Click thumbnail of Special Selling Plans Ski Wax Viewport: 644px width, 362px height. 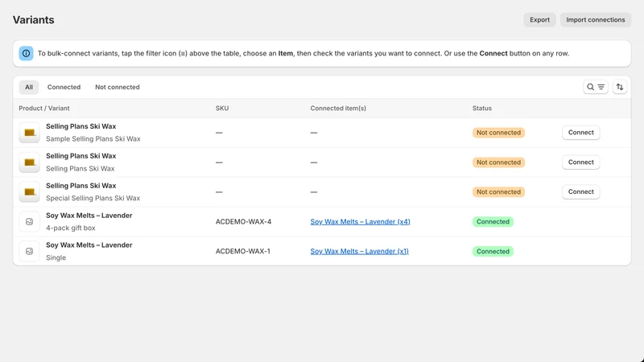(x=29, y=191)
